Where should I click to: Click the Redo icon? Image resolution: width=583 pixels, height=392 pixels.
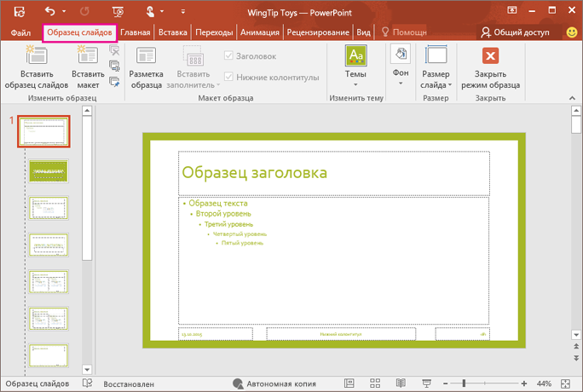point(84,12)
